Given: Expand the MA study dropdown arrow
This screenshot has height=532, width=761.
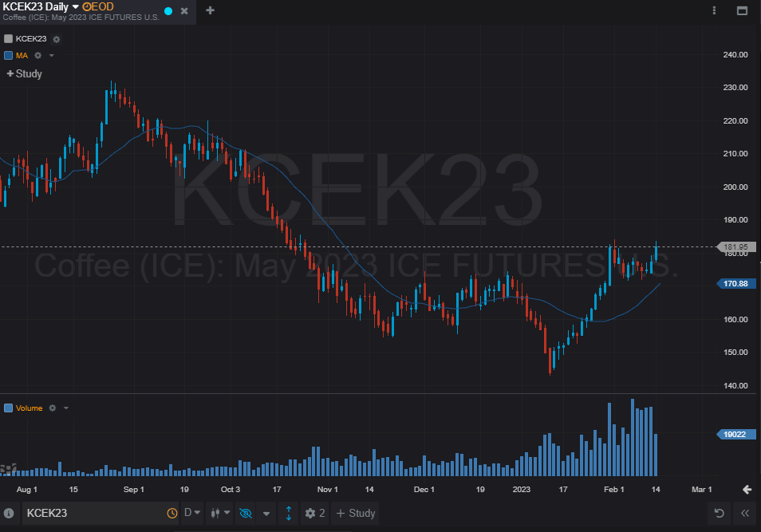Looking at the screenshot, I should pos(51,55).
